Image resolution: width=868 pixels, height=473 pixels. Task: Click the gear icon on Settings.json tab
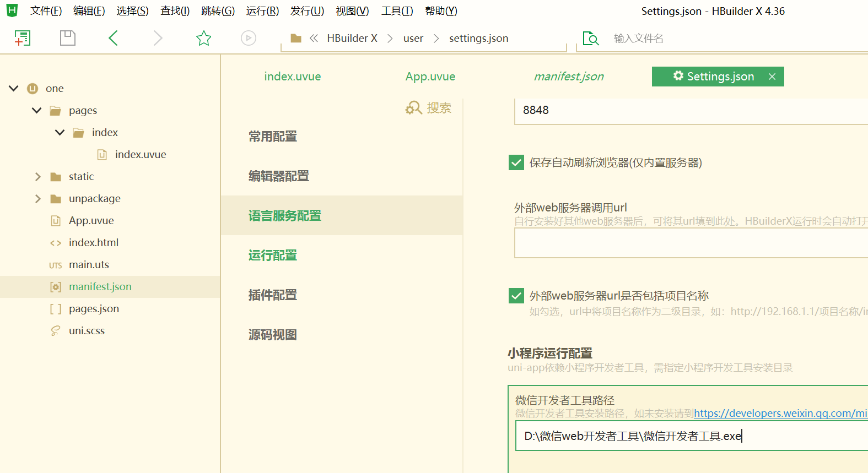(678, 76)
